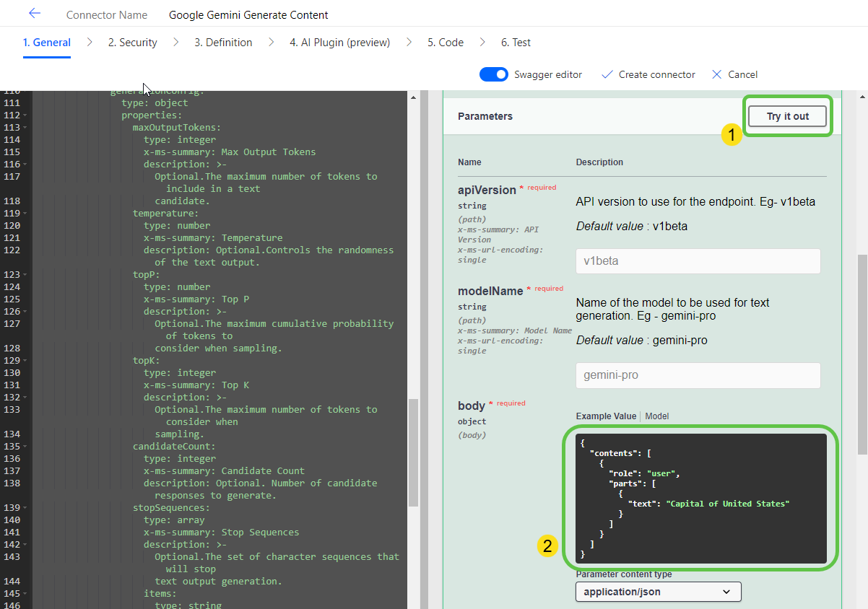The height and width of the screenshot is (609, 868).
Task: Fold the temperature section at line 119
Action: (26, 214)
